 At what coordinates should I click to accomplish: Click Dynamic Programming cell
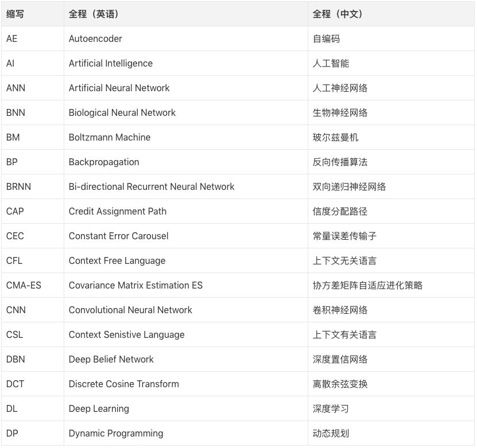[186, 433]
